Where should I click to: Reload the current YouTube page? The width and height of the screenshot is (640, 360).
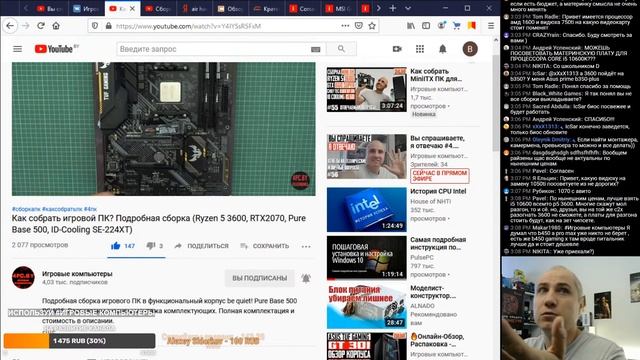(41, 26)
